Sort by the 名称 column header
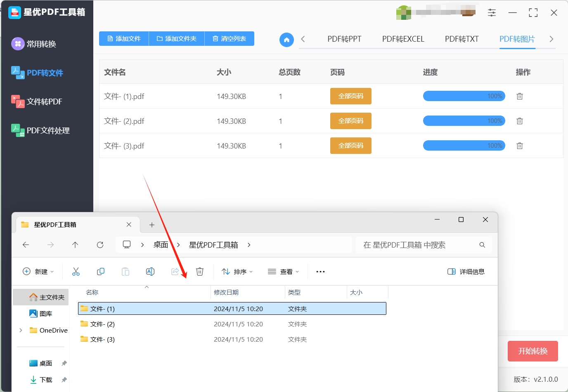The width and height of the screenshot is (568, 392). [92, 292]
